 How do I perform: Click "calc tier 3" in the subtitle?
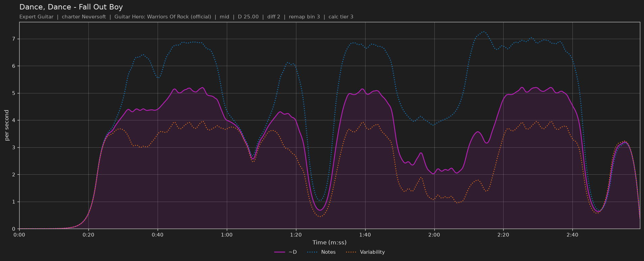(341, 17)
